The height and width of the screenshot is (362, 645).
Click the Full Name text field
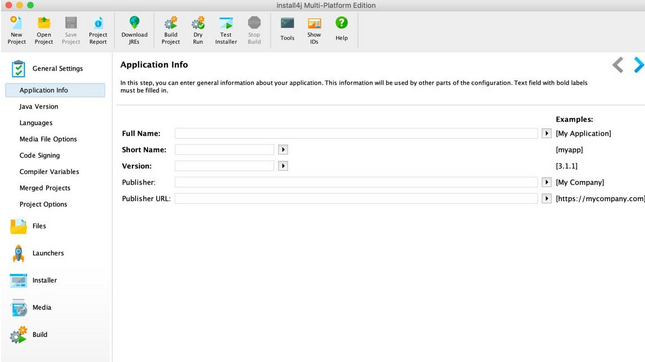click(x=356, y=133)
